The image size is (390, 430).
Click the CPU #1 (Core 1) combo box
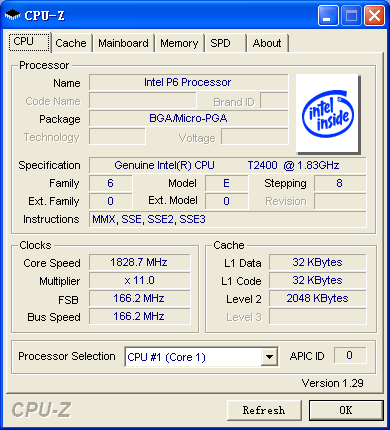[x=201, y=357]
